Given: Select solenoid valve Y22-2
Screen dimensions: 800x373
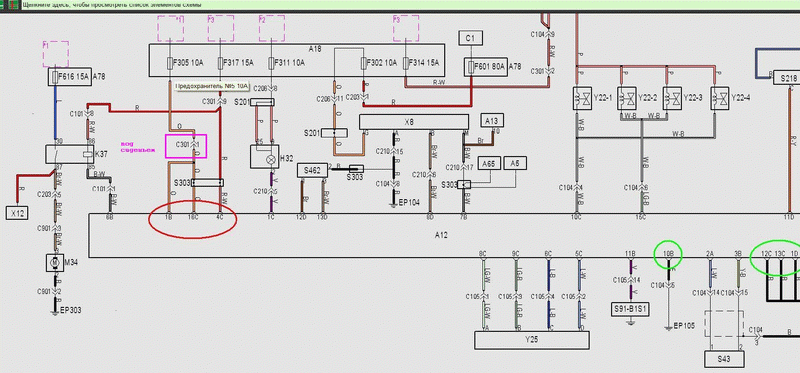Looking at the screenshot, I should click(x=627, y=98).
